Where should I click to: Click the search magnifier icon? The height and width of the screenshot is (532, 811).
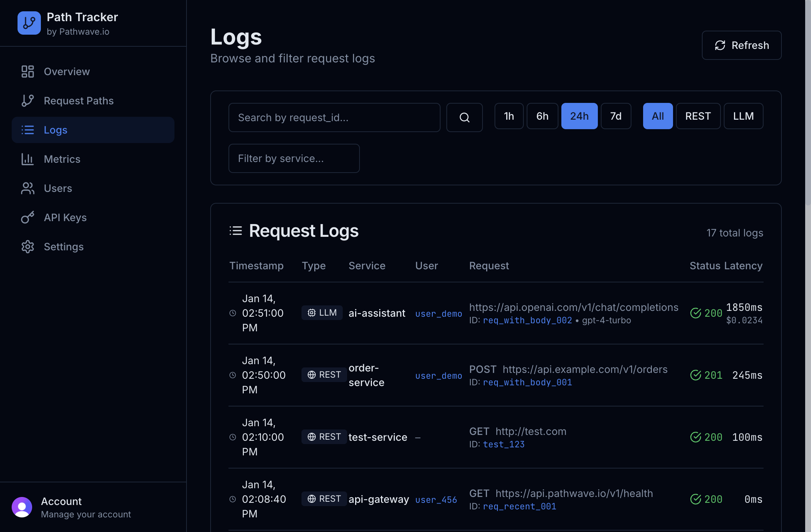pos(464,117)
